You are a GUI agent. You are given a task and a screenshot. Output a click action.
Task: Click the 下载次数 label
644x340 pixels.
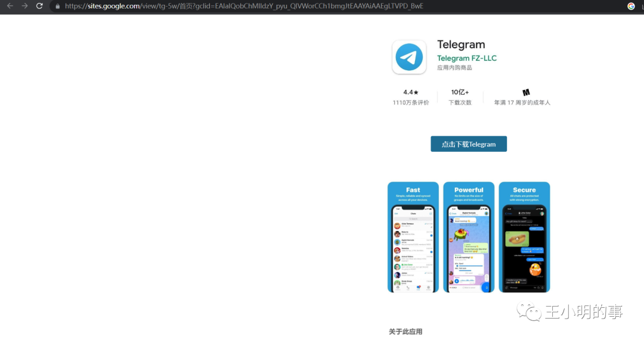(460, 102)
